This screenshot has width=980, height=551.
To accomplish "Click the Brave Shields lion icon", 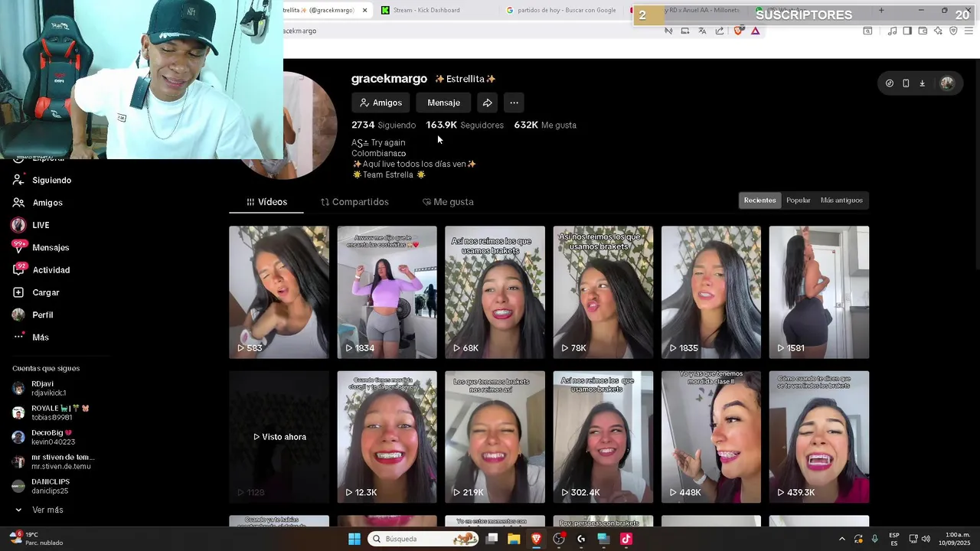I will pos(739,31).
